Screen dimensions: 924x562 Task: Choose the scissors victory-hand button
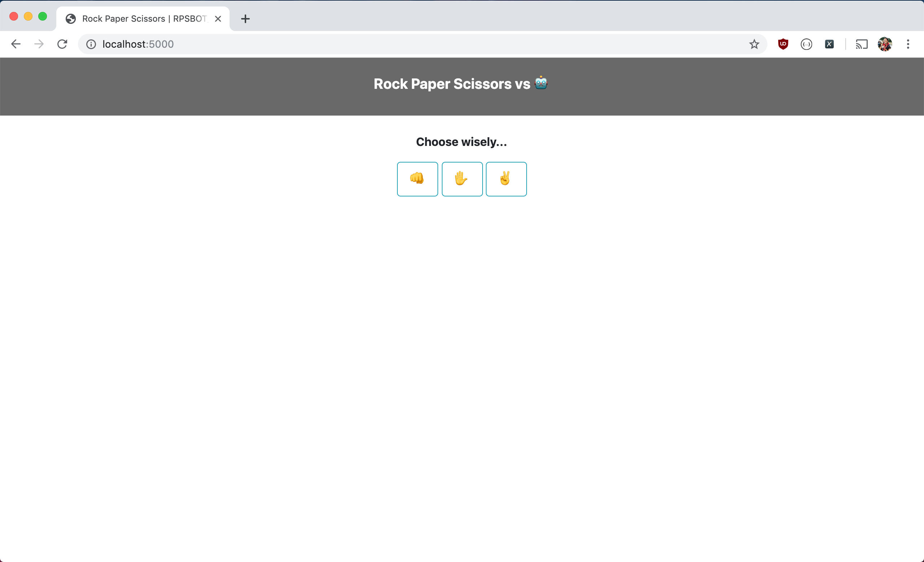[x=506, y=179]
